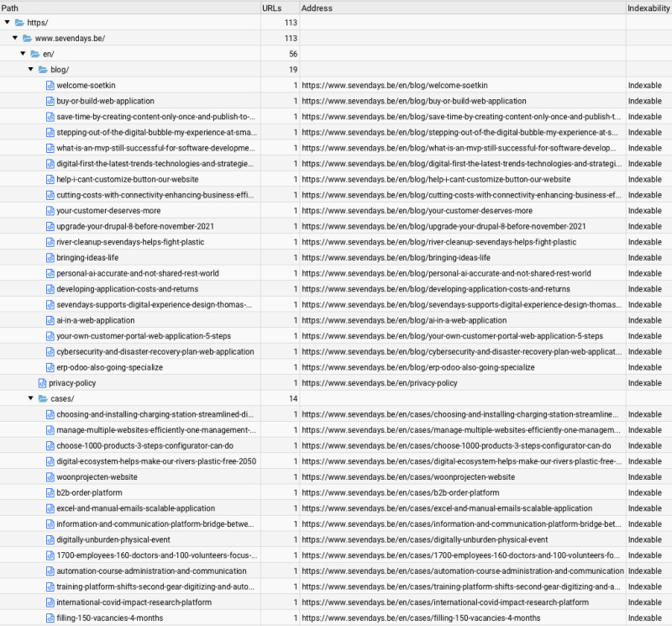672x626 pixels.
Task: Click the page icon beside b2b-order-platform
Action: [x=50, y=492]
